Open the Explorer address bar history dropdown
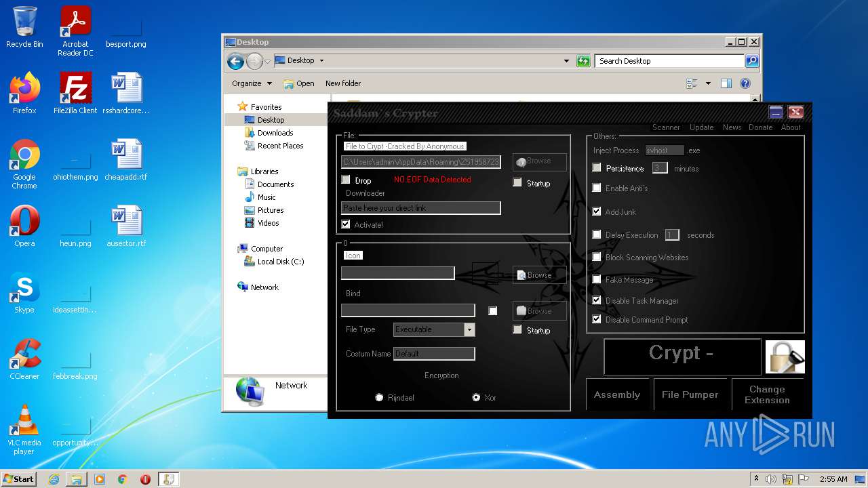868x488 pixels. pos(566,61)
